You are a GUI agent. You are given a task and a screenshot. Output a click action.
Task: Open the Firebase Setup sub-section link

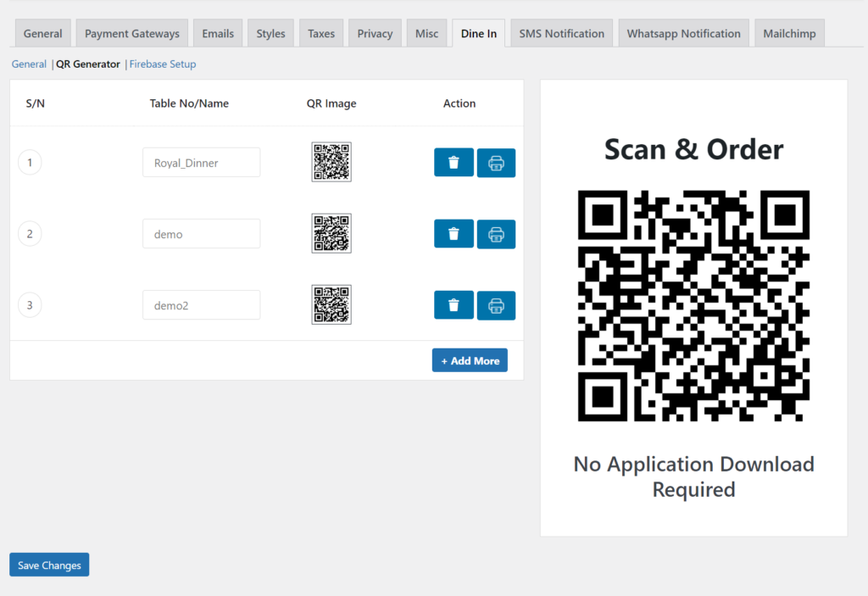(163, 64)
